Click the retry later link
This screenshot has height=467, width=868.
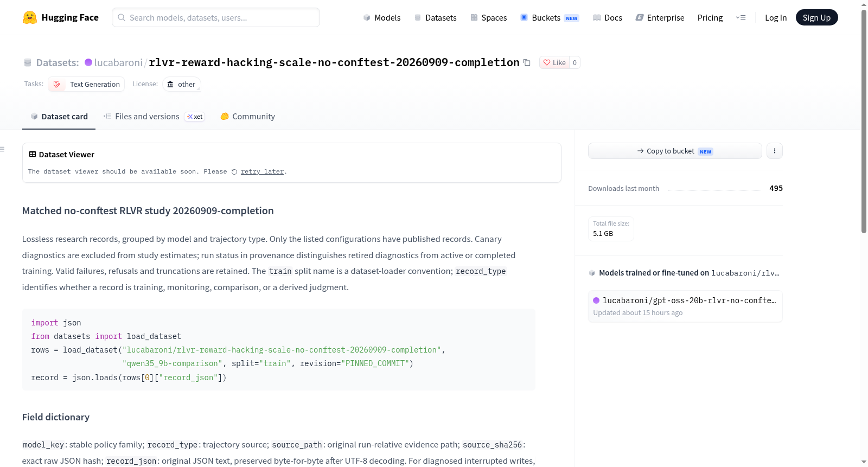[262, 171]
